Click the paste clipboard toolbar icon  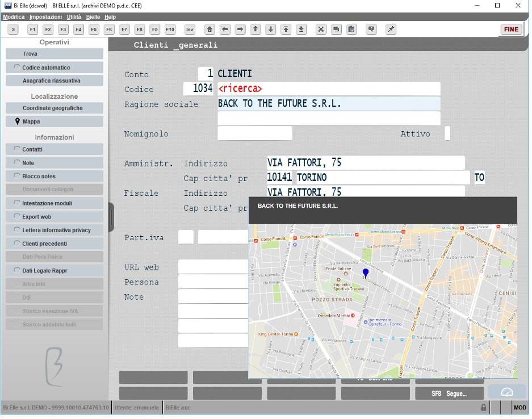point(351,30)
